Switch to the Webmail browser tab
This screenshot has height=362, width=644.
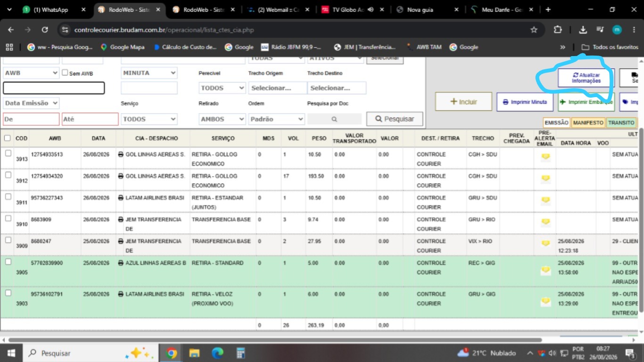(278, 9)
